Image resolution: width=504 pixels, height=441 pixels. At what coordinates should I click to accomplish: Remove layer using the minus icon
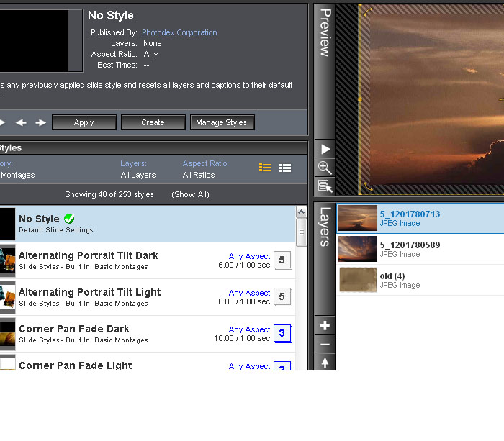tap(325, 344)
